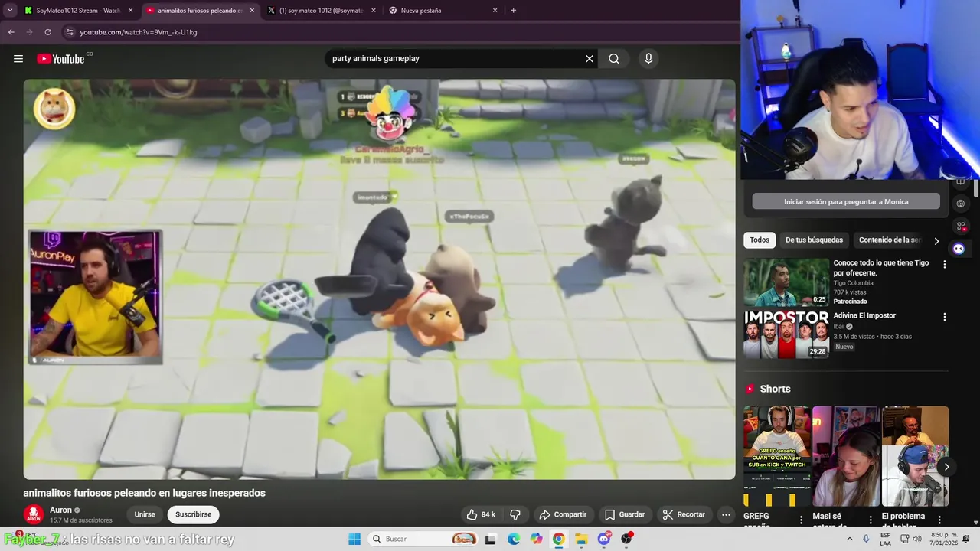980x551 pixels.
Task: Open volume control in system tray
Action: (x=917, y=539)
